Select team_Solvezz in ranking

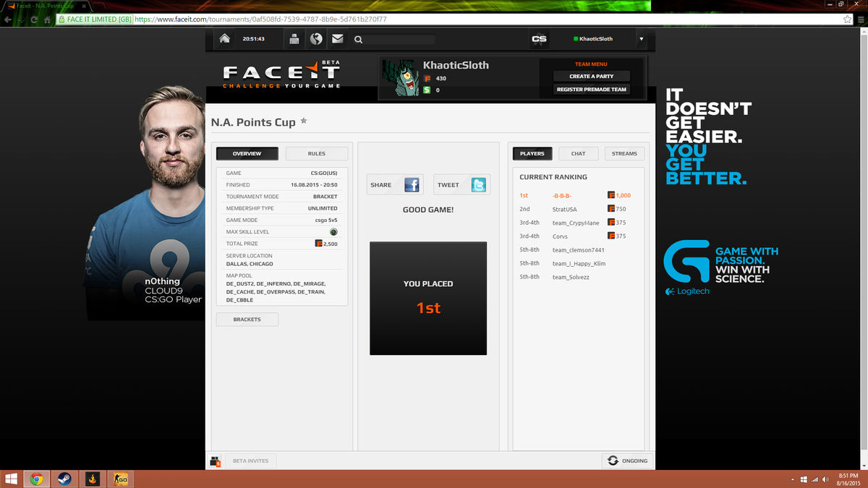coord(571,277)
